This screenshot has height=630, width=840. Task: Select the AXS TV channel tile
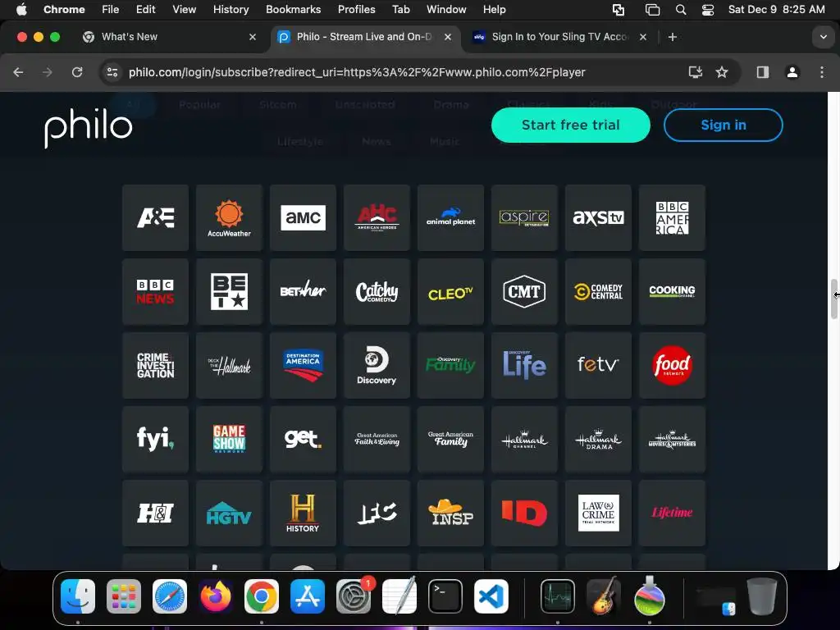tap(598, 217)
